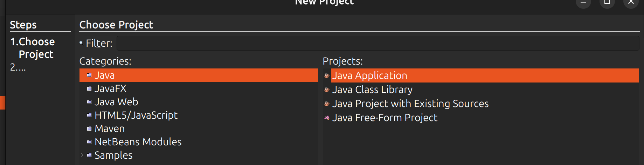
Task: Click the Java Web category folder icon
Action: click(89, 102)
